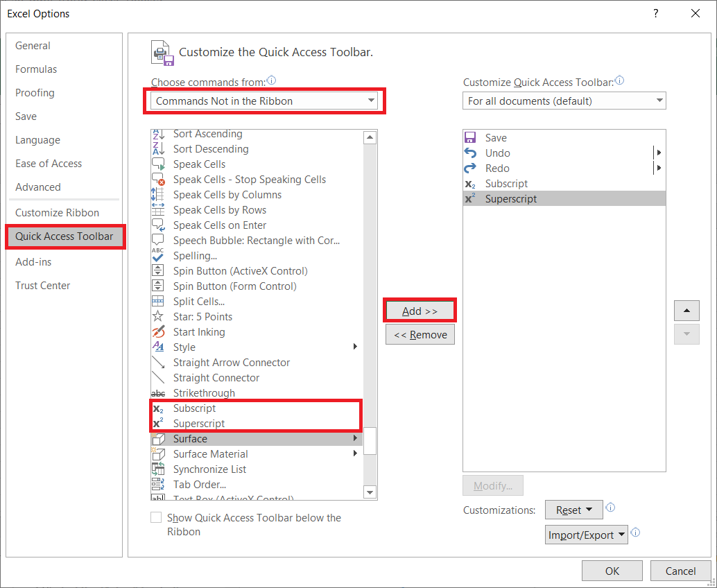Screen dimensions: 717x588
Task: Open the For all documents dropdown
Action: pos(564,101)
